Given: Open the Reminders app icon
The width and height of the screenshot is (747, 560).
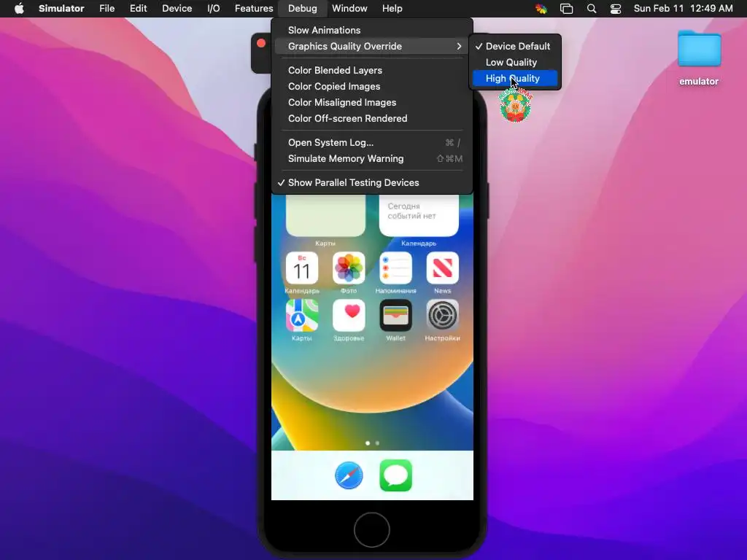Looking at the screenshot, I should [x=395, y=268].
